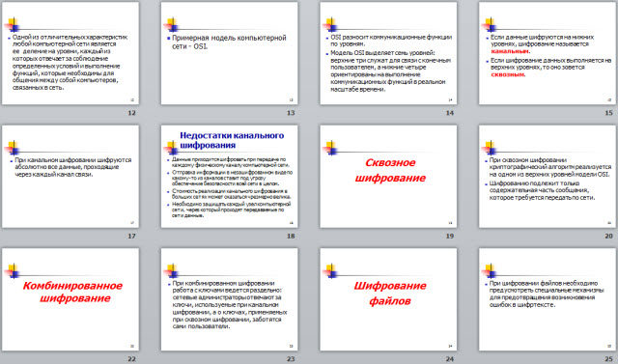Viewport: 618px width, 364px height.
Task: Select slide 22 titled Комбинированное шифрование
Action: coord(70,299)
